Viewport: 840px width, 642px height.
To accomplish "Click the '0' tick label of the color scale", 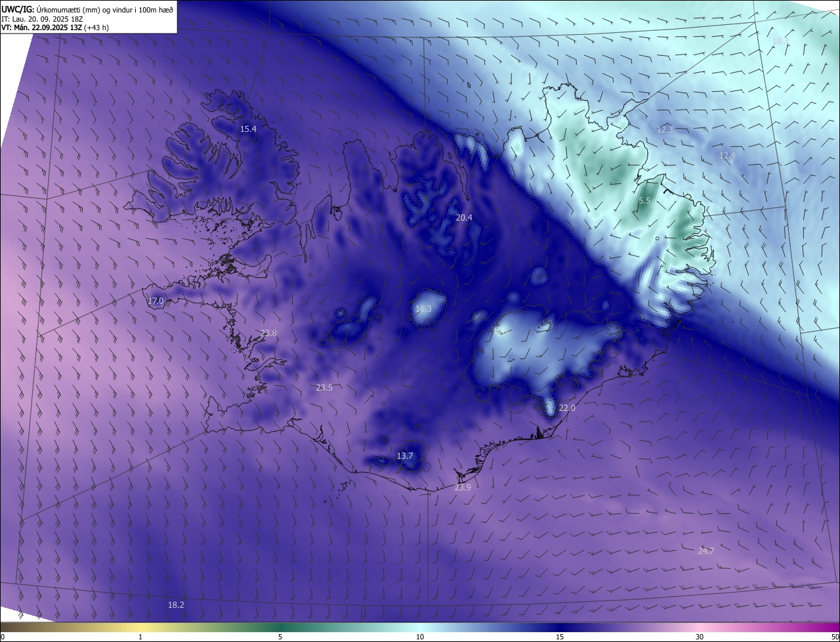I will (x=3, y=637).
